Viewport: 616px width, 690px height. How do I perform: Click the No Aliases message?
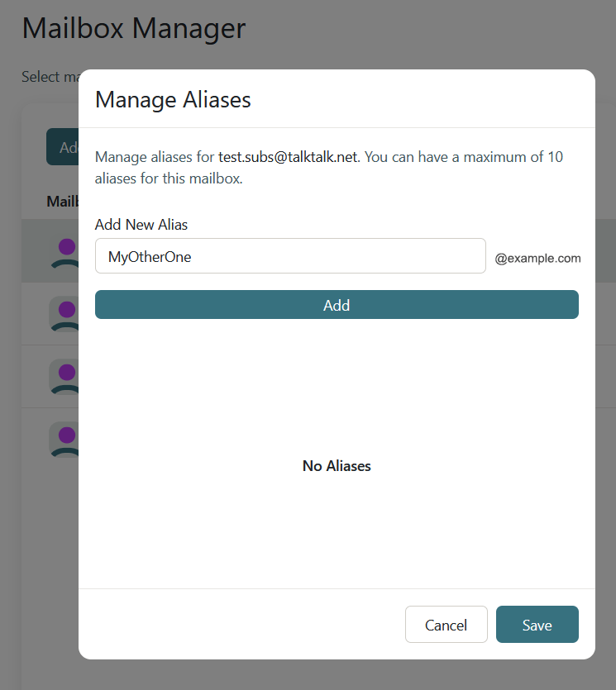(x=337, y=466)
